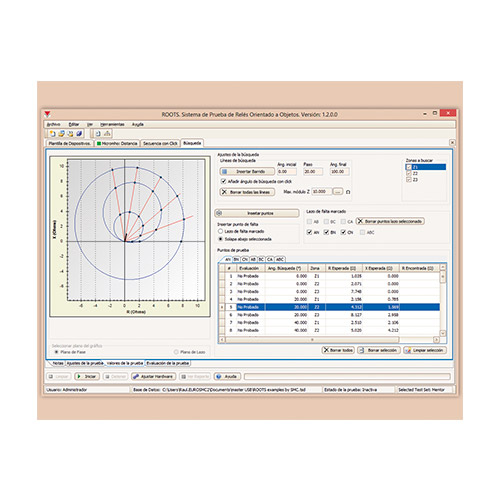
Task: Click Borrar puntos lazo seleccionado button
Action: click(390, 221)
